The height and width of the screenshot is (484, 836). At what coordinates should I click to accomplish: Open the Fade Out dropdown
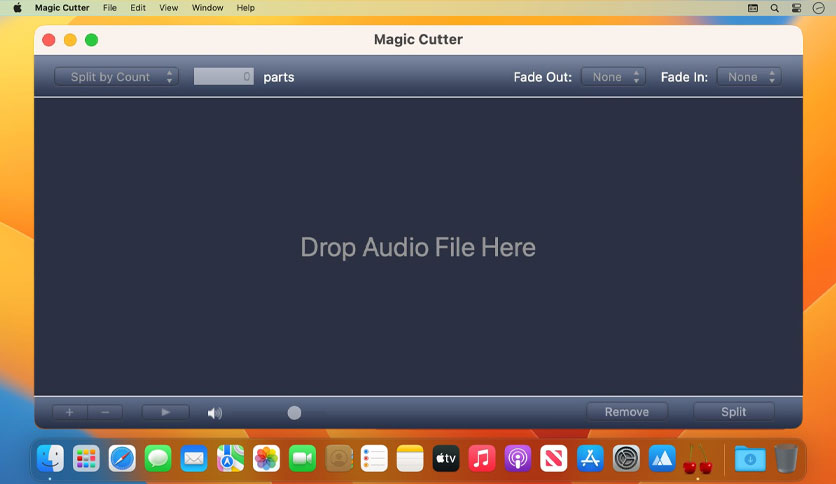point(613,77)
